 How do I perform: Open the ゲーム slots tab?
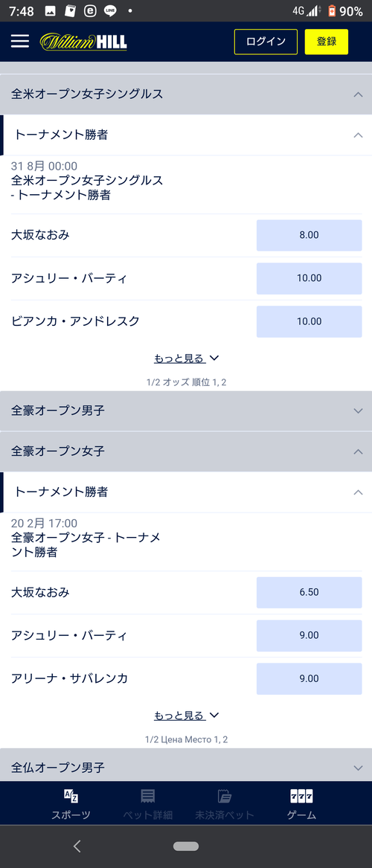click(x=302, y=804)
